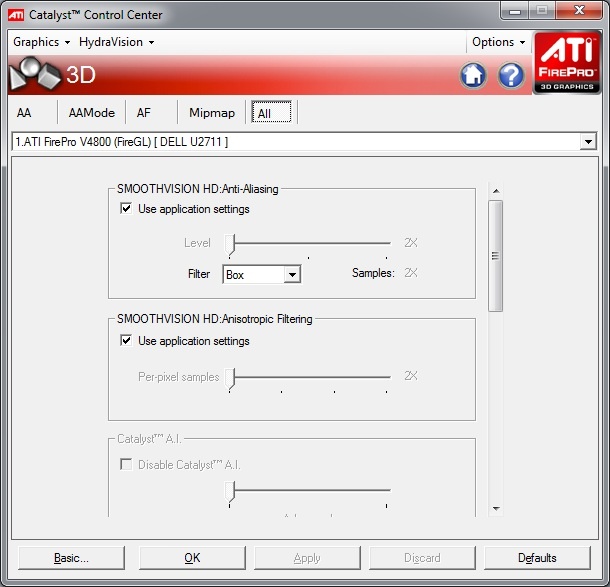Open the HydraVision menu
The image size is (610, 587).
[116, 42]
